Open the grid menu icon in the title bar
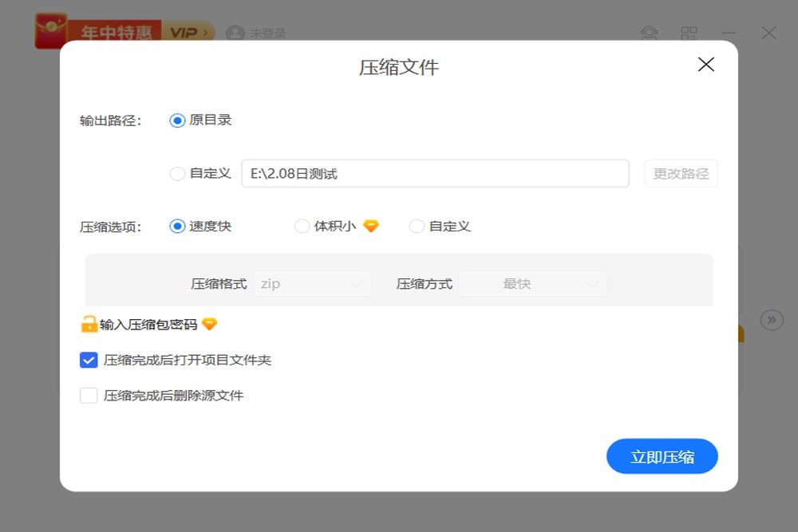 pyautogui.click(x=689, y=33)
